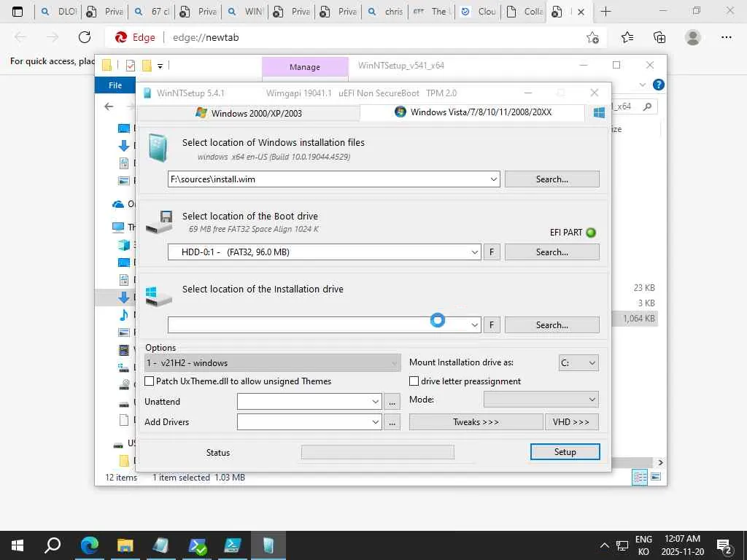Viewport: 747px width, 560px height.
Task: Click the Videos filmstrip icon in File Explorer sidebar
Action: [x=123, y=350]
